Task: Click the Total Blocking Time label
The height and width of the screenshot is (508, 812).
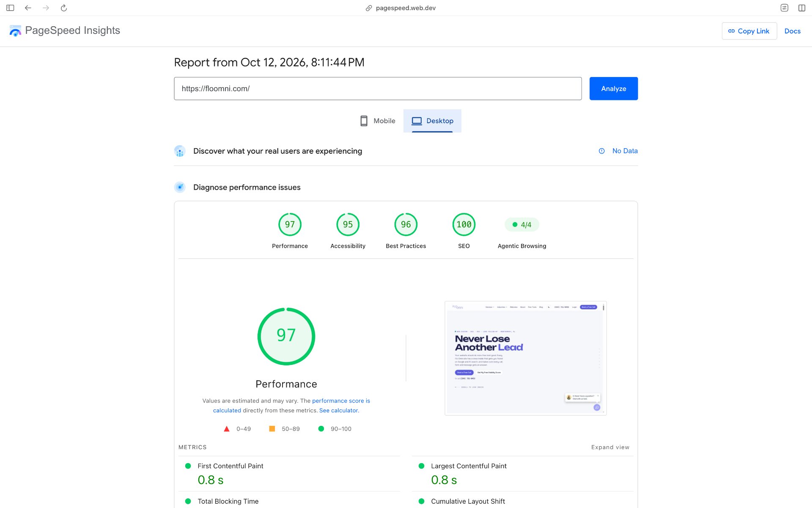Action: pyautogui.click(x=228, y=502)
